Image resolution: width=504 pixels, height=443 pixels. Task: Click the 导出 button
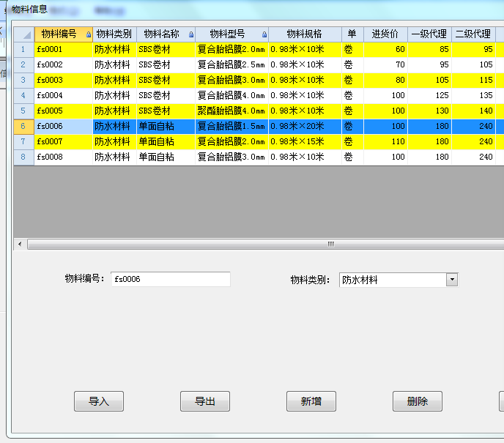205,401
